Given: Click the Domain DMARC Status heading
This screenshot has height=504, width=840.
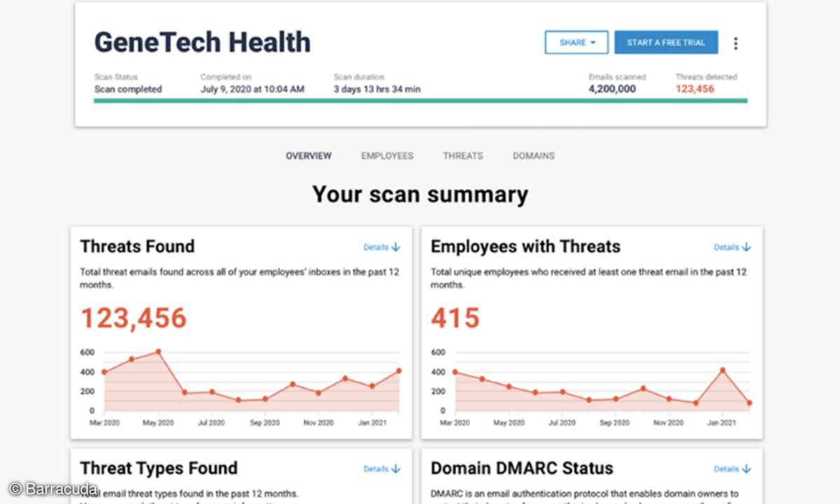Looking at the screenshot, I should click(522, 468).
